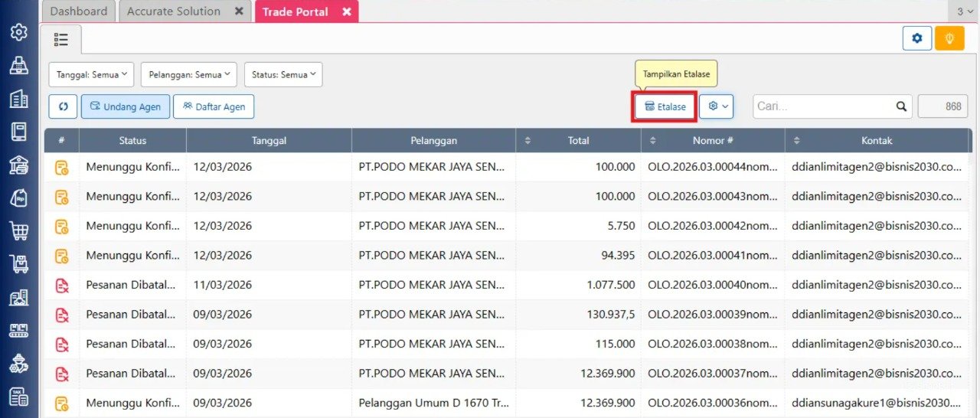Open the settings gear in the left sidebar

click(x=18, y=32)
